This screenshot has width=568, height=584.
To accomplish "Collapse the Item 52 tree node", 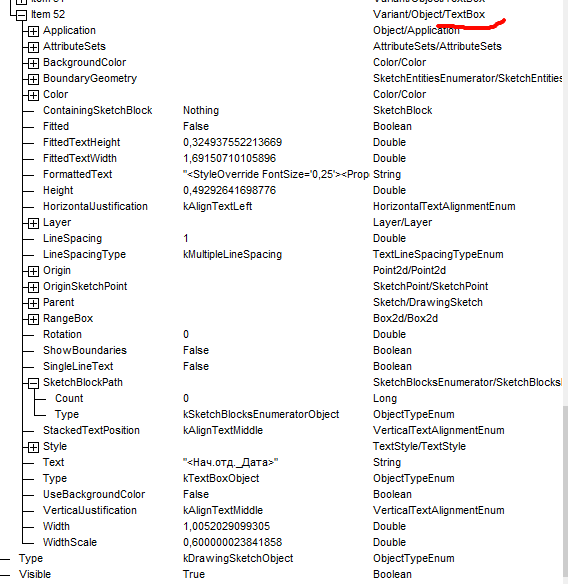I will (x=22, y=15).
